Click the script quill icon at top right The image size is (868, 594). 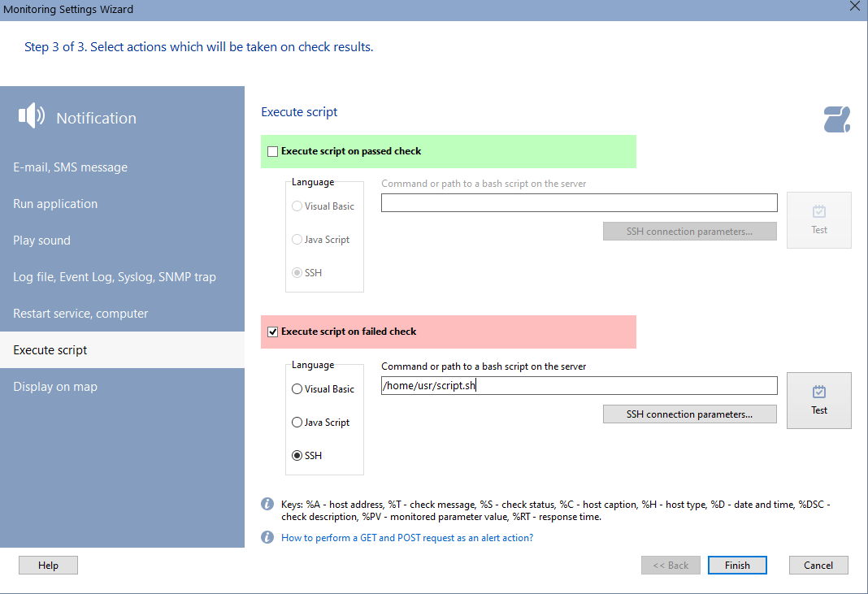836,119
